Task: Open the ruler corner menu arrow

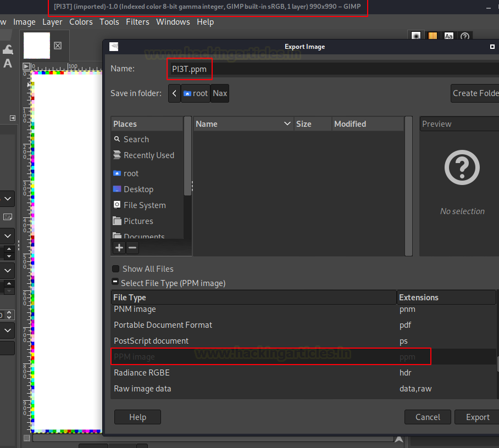Action: pyautogui.click(x=26, y=66)
